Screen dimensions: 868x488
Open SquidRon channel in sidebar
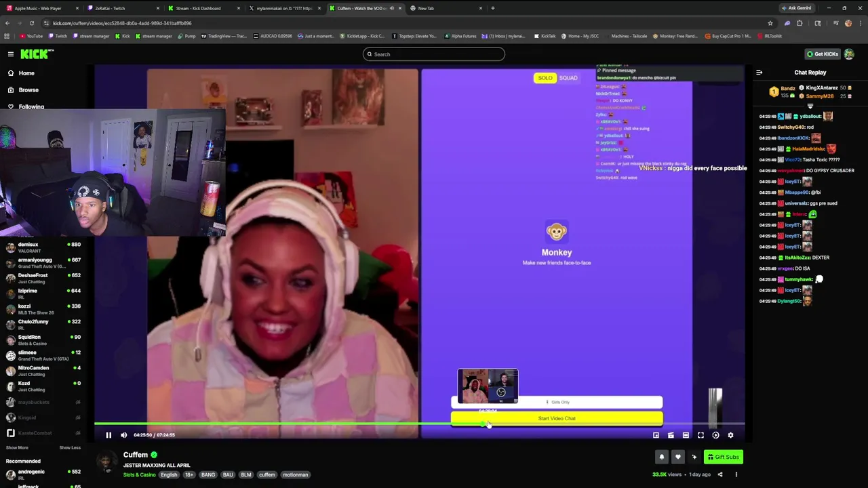tap(43, 340)
